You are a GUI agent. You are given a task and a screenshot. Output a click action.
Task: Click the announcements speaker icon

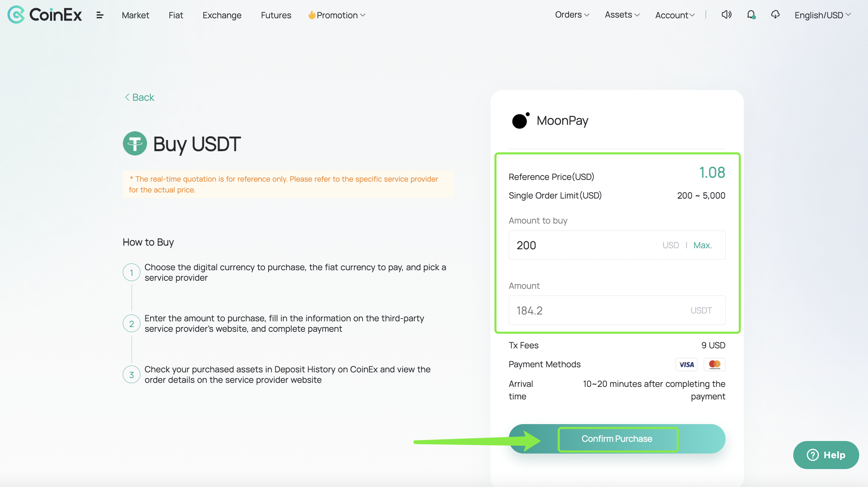(x=726, y=15)
